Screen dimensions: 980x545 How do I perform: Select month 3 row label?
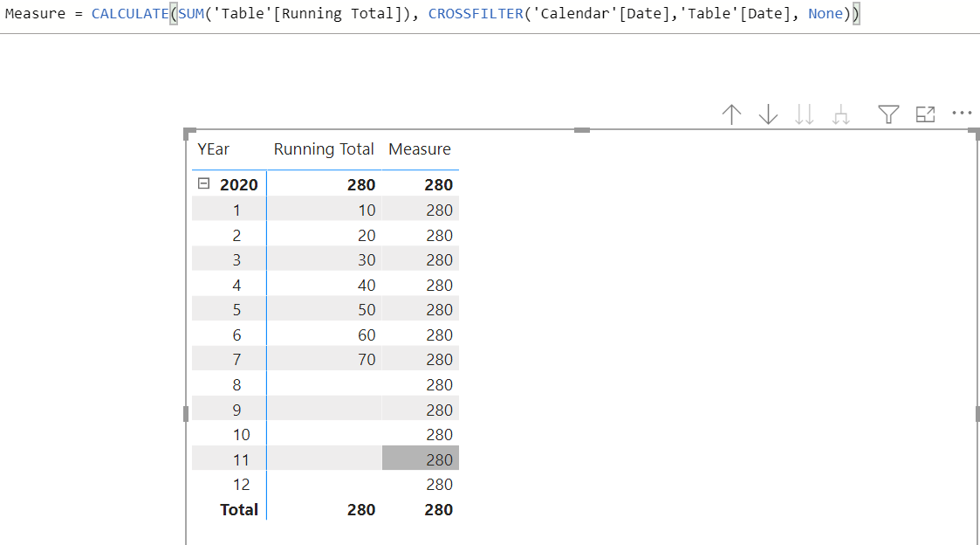tap(236, 259)
